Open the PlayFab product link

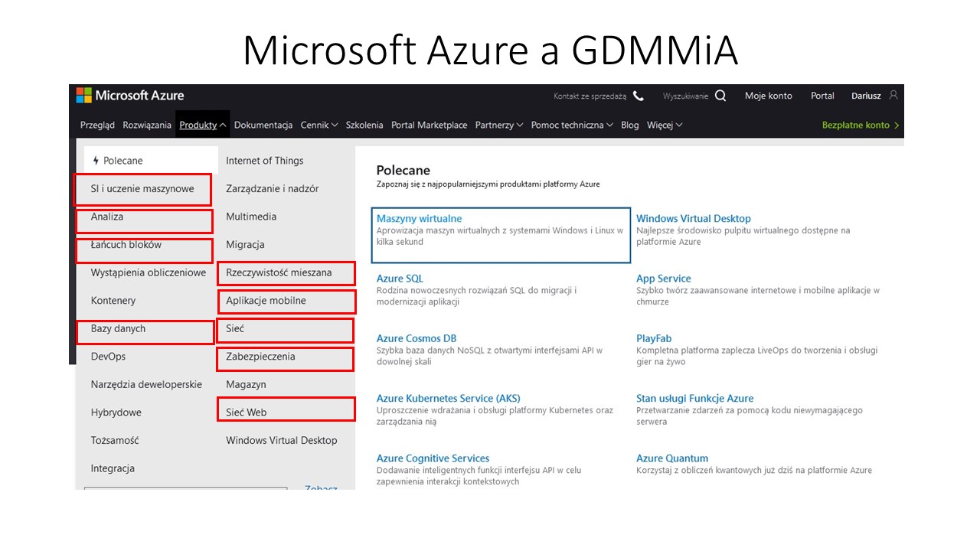click(654, 338)
